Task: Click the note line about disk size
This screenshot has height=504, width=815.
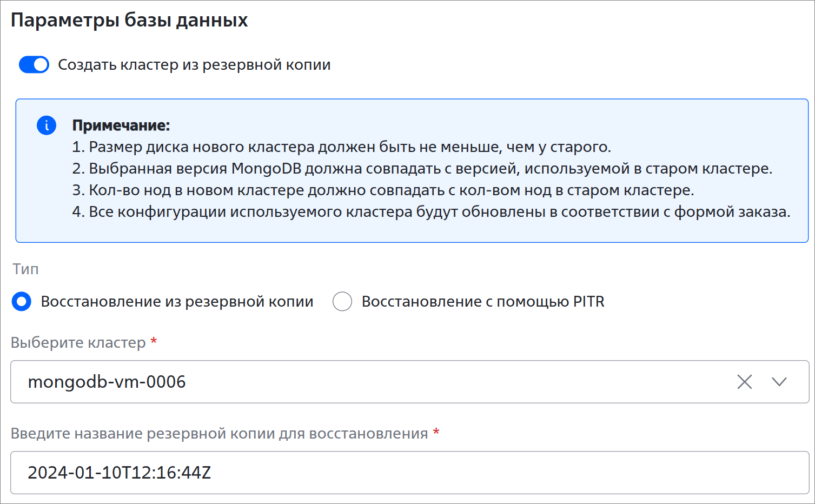Action: (x=342, y=147)
